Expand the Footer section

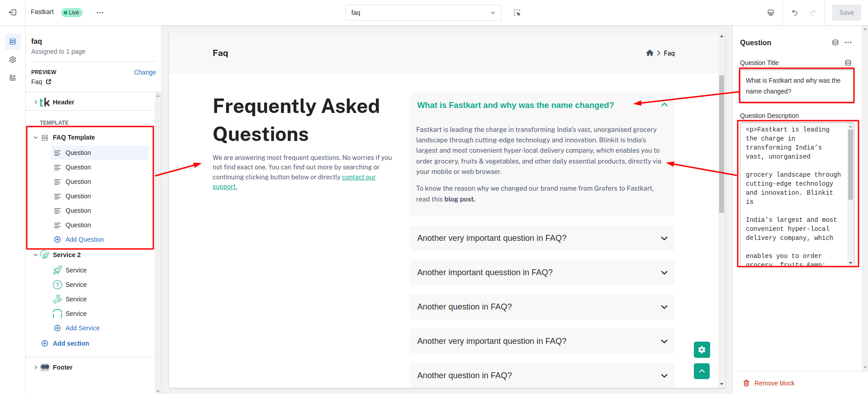36,367
